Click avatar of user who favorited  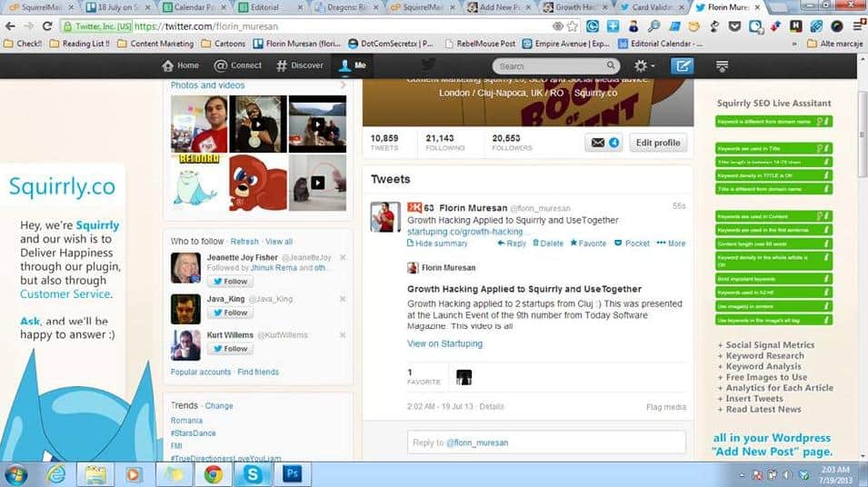pyautogui.click(x=464, y=377)
